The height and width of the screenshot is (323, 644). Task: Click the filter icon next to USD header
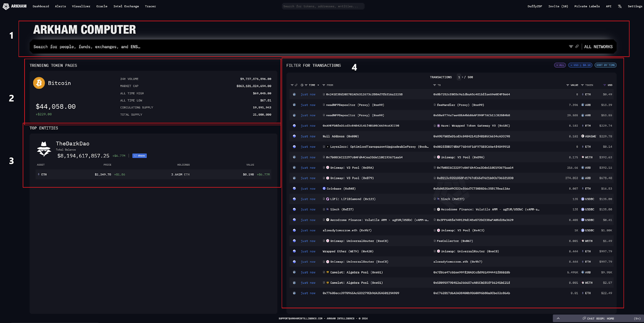605,85
